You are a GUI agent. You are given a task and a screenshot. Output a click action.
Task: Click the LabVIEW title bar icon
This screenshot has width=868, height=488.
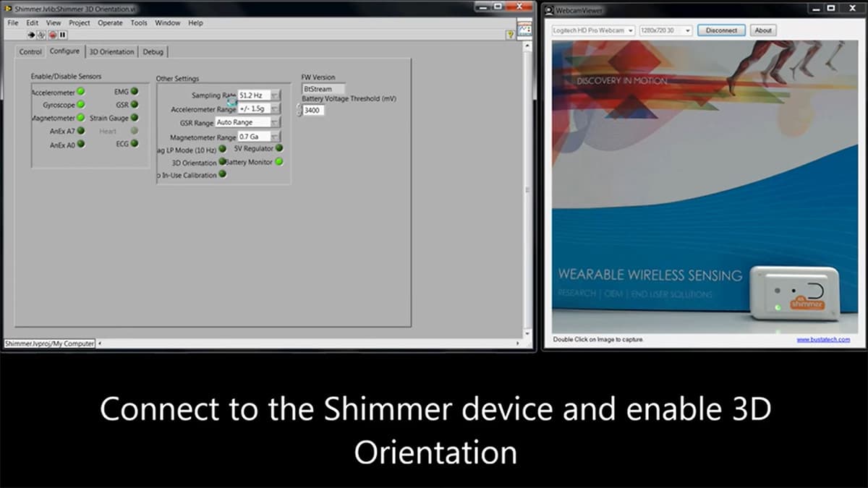pyautogui.click(x=7, y=7)
